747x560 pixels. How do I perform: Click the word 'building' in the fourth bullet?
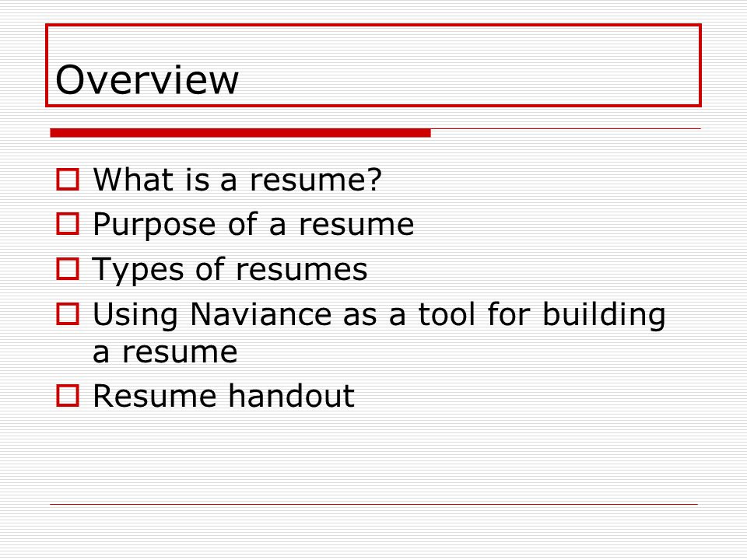point(604,315)
